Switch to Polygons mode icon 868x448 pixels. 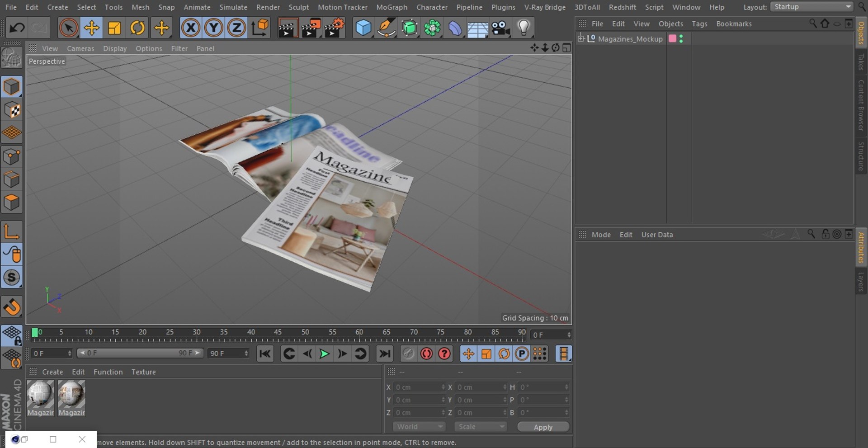coord(12,203)
